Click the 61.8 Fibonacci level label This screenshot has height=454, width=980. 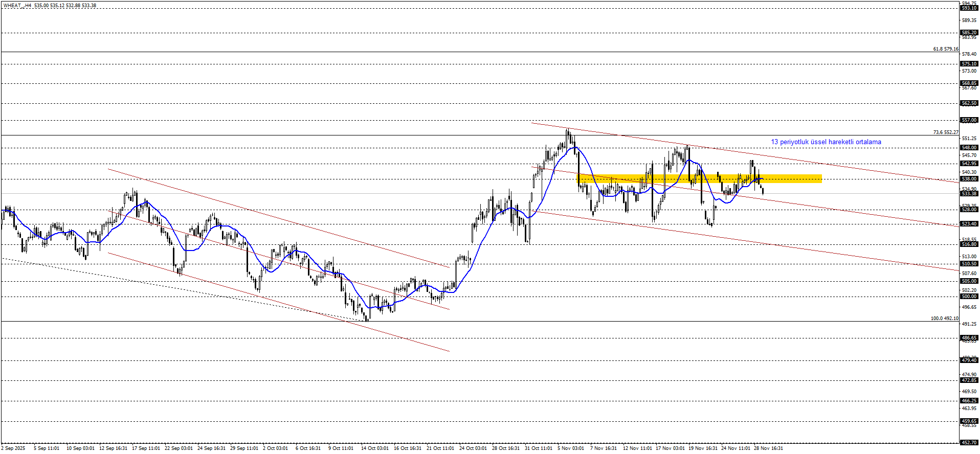945,49
